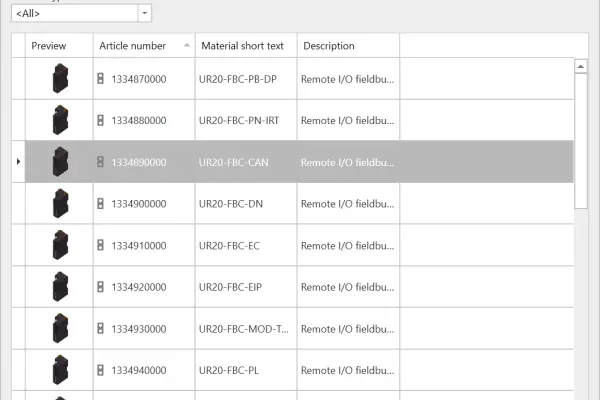Click the module icon beside article 1334900000
The width and height of the screenshot is (600, 400).
pyautogui.click(x=100, y=204)
